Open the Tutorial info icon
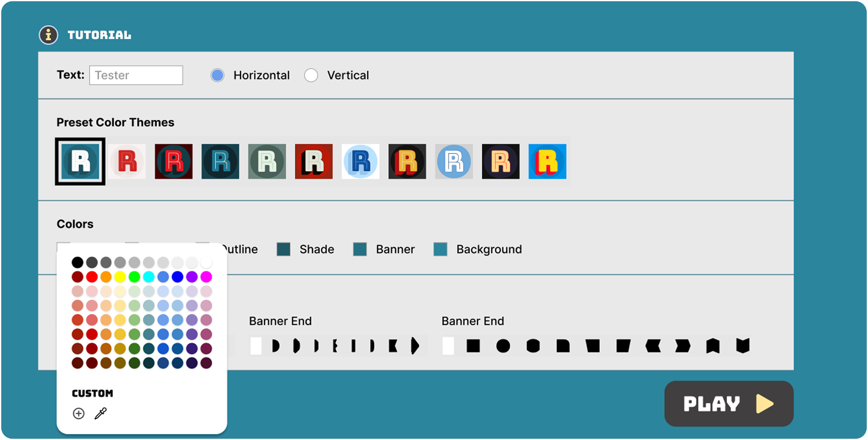 point(49,35)
